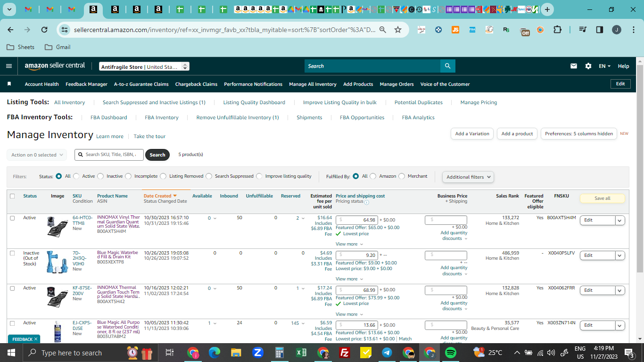Reload the page with the refresh icon
This screenshot has height=362, width=644.
pyautogui.click(x=44, y=30)
